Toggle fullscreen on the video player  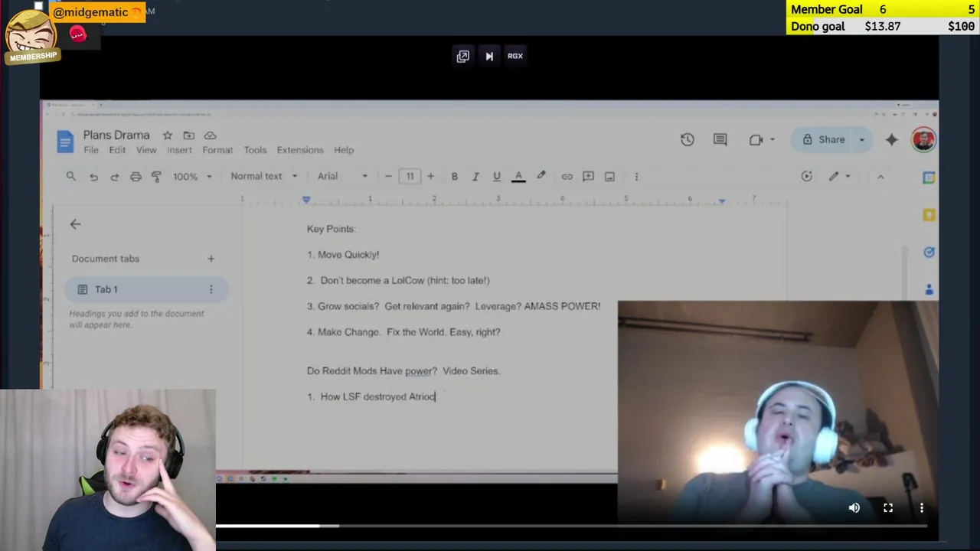pyautogui.click(x=888, y=507)
